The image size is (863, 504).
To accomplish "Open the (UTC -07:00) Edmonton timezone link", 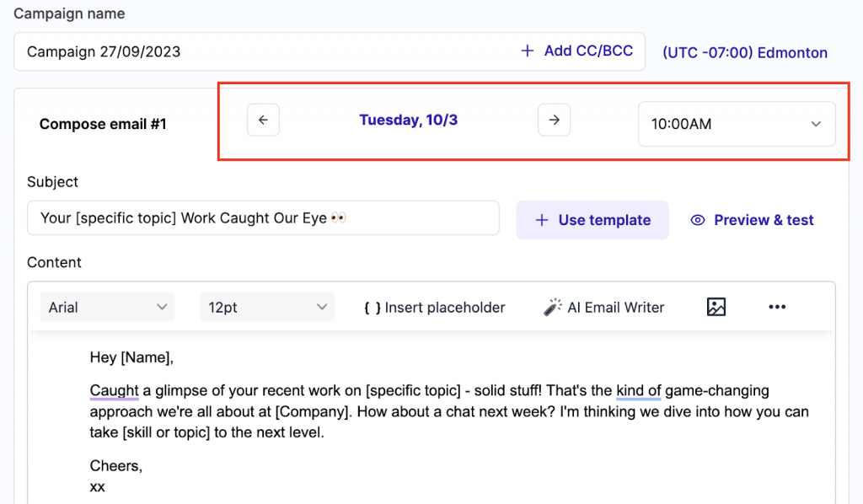I will [x=744, y=52].
